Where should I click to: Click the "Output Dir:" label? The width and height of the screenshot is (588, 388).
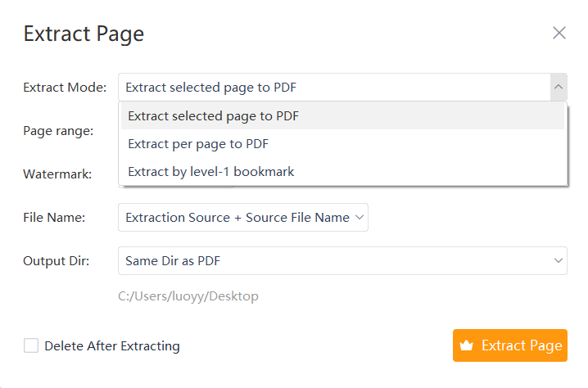[56, 261]
